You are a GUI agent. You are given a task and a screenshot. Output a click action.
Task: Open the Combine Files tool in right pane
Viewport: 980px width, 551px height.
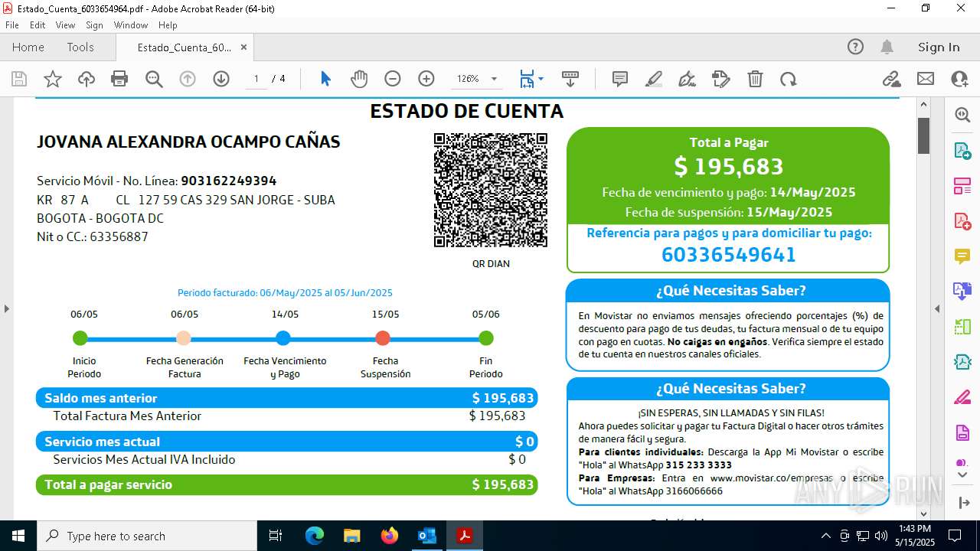click(962, 291)
